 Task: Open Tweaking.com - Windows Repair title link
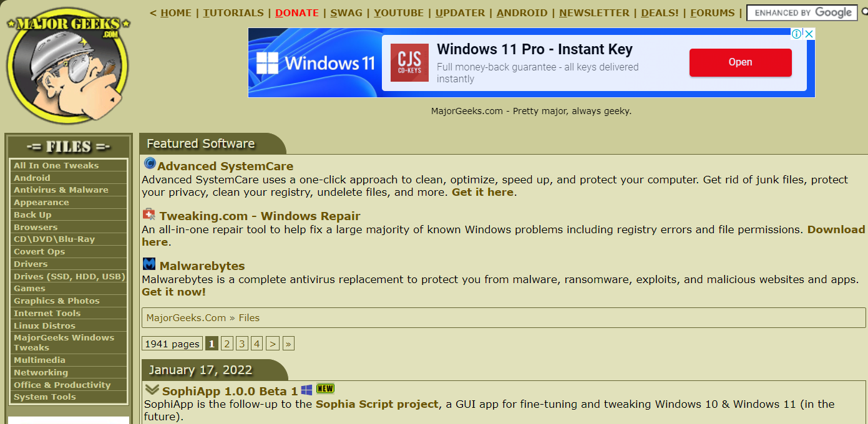point(260,216)
